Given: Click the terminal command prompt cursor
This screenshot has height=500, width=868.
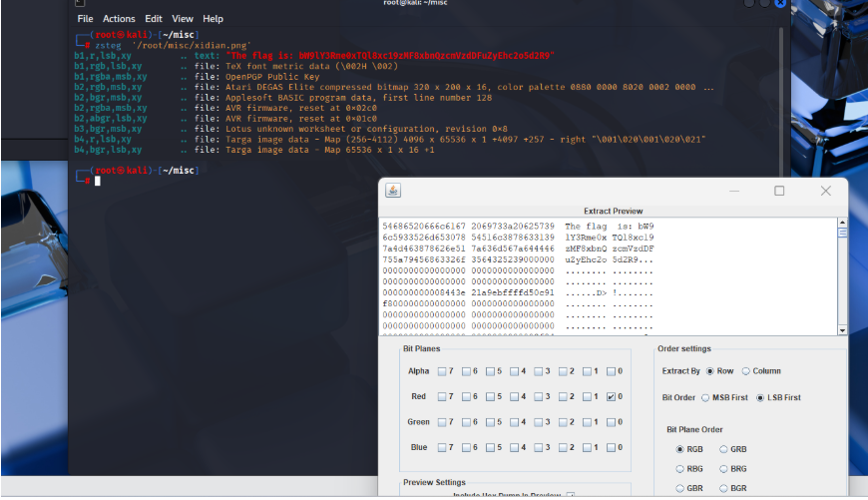Looking at the screenshot, I should click(98, 181).
